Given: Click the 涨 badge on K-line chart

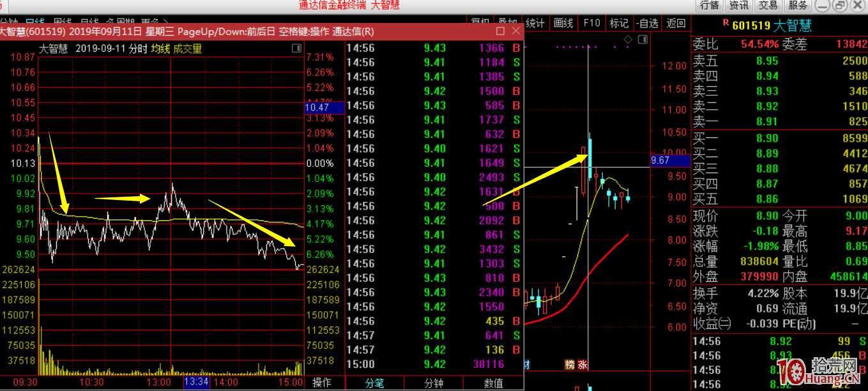Looking at the screenshot, I should pyautogui.click(x=582, y=365).
